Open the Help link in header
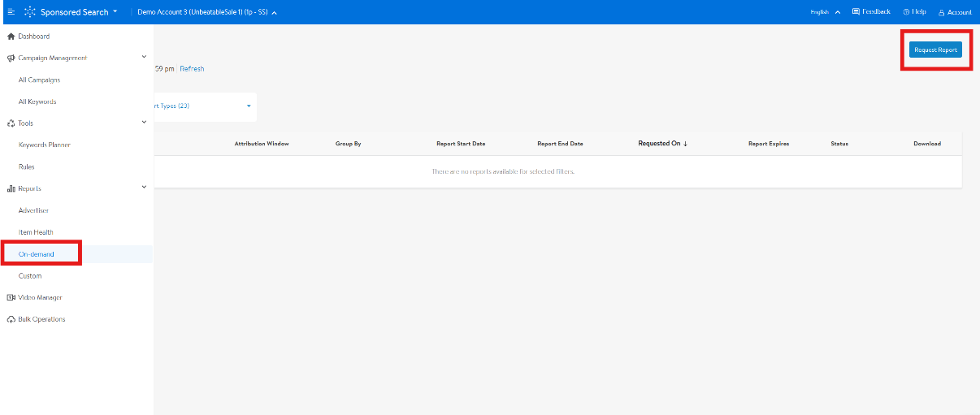The width and height of the screenshot is (980, 415). tap(914, 12)
